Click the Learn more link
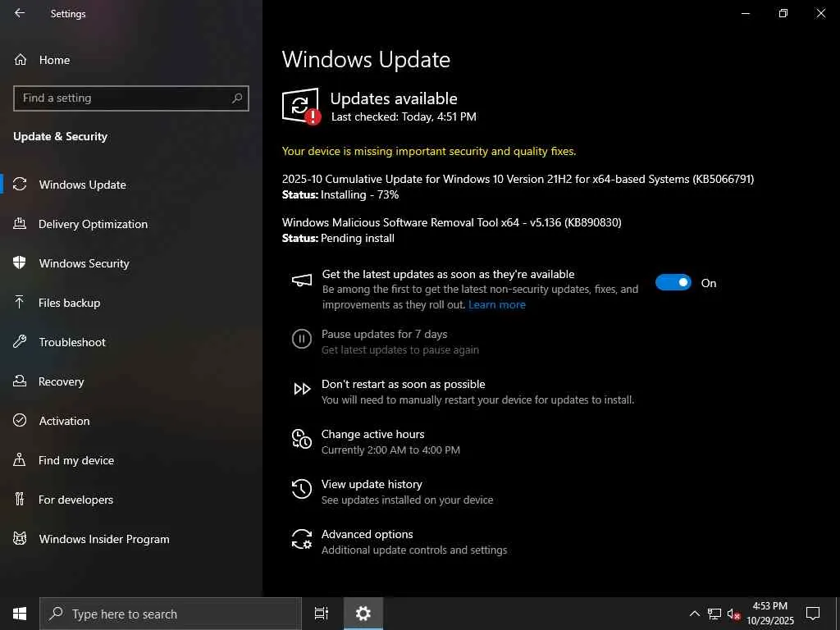Screen dimensions: 840x630 point(496,304)
